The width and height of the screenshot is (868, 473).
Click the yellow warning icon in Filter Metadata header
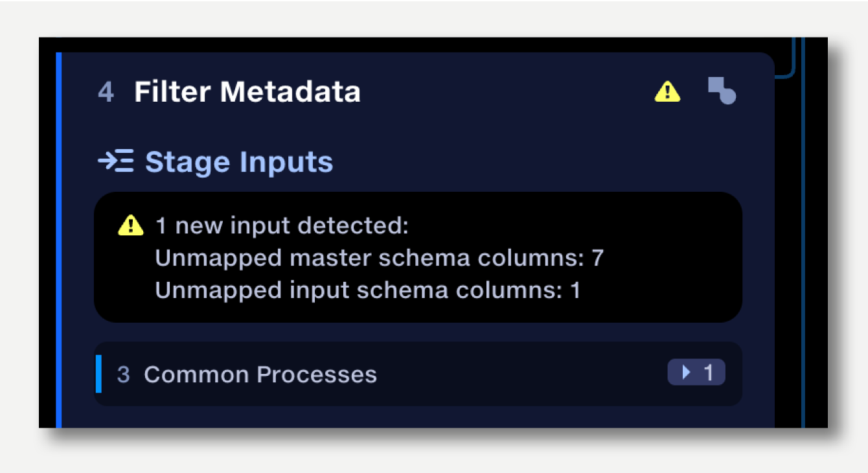(667, 92)
